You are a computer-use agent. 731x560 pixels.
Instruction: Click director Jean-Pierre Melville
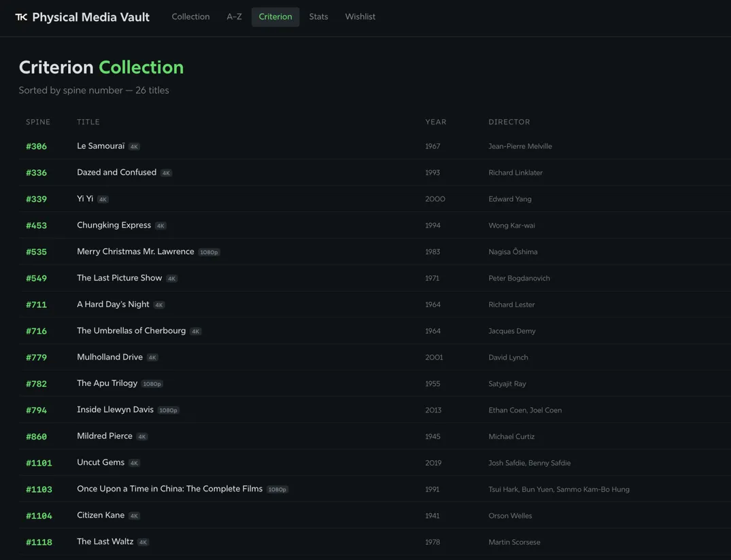pos(520,146)
